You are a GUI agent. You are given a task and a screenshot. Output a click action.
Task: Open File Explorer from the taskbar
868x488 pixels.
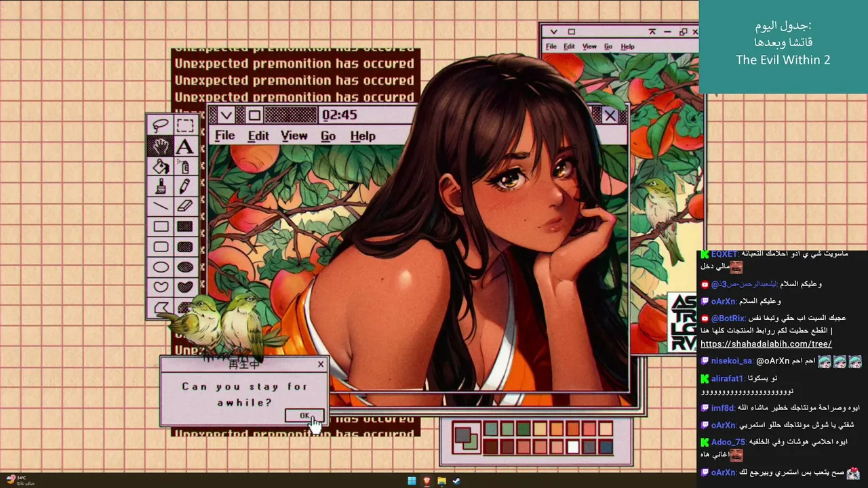441,481
